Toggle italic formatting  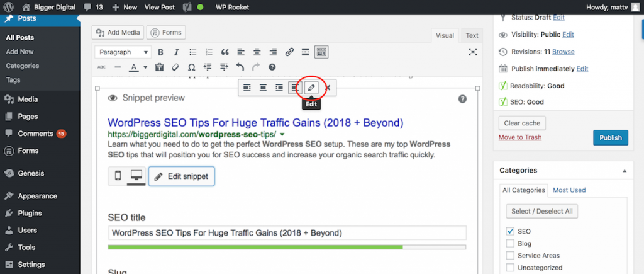(x=177, y=52)
